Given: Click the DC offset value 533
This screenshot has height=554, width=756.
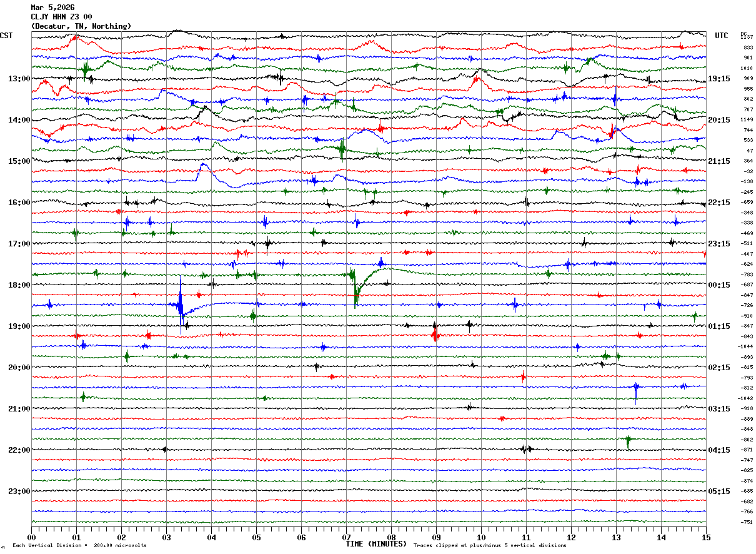Looking at the screenshot, I should point(748,140).
